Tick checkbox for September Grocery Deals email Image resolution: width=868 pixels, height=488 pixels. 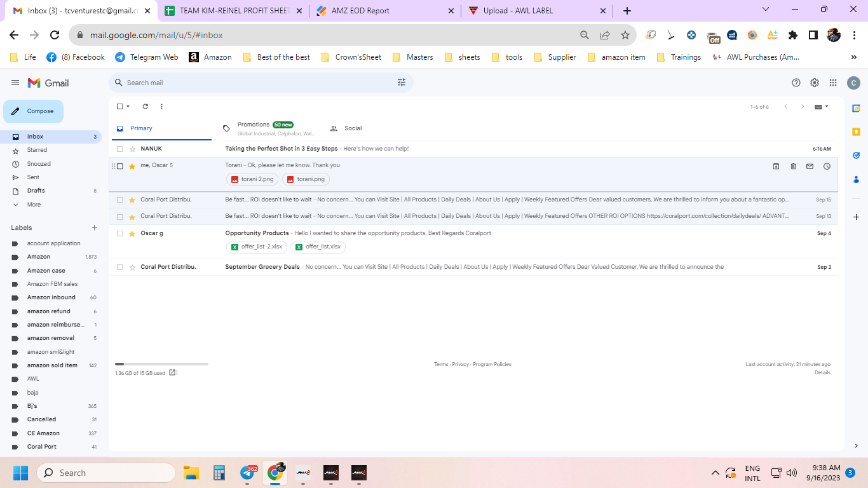[119, 267]
